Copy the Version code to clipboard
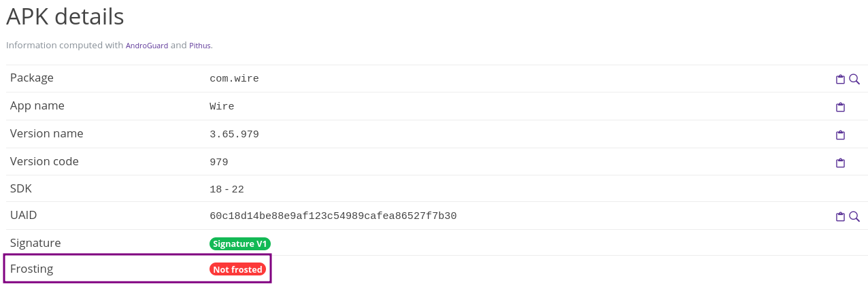Screen dimensions: 868x287 tap(840, 163)
